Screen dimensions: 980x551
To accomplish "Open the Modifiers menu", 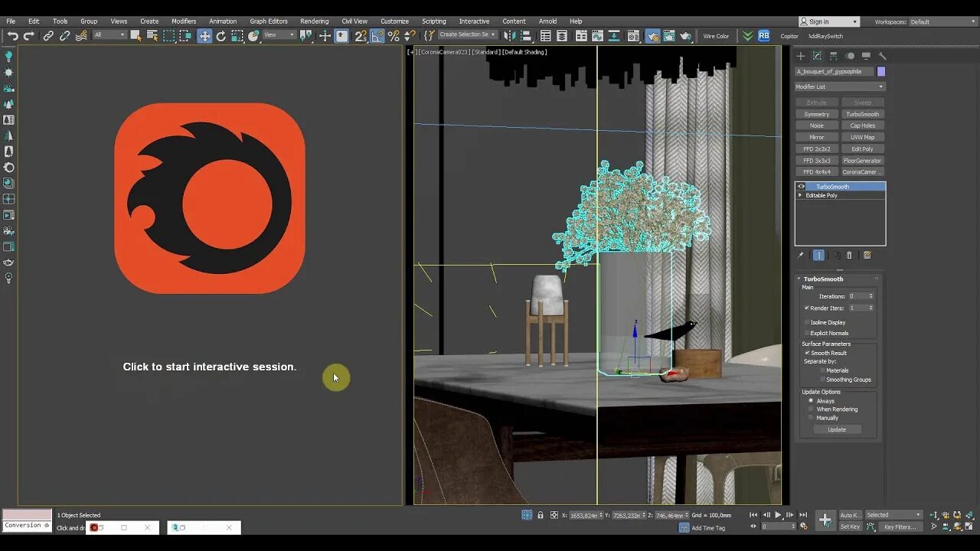I will tap(184, 21).
